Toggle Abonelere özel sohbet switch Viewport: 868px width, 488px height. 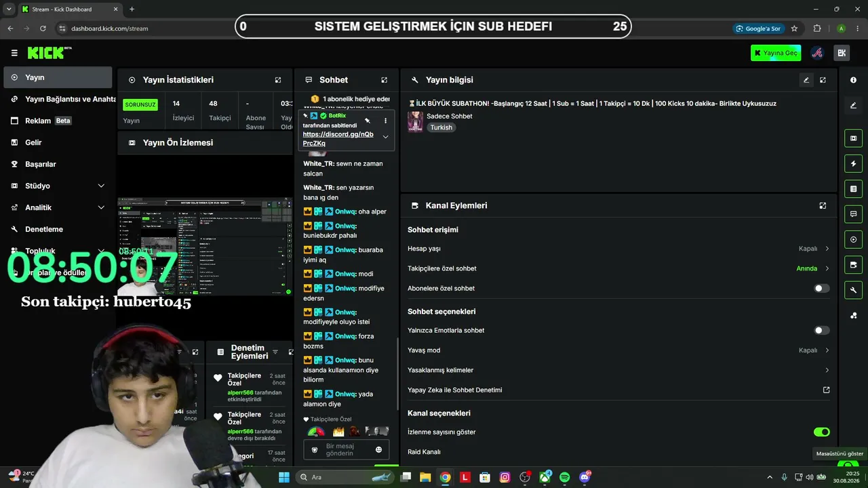coord(821,288)
